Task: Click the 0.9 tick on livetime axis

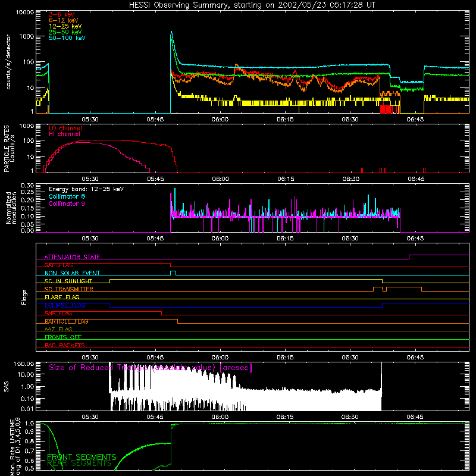Action: click(29, 431)
